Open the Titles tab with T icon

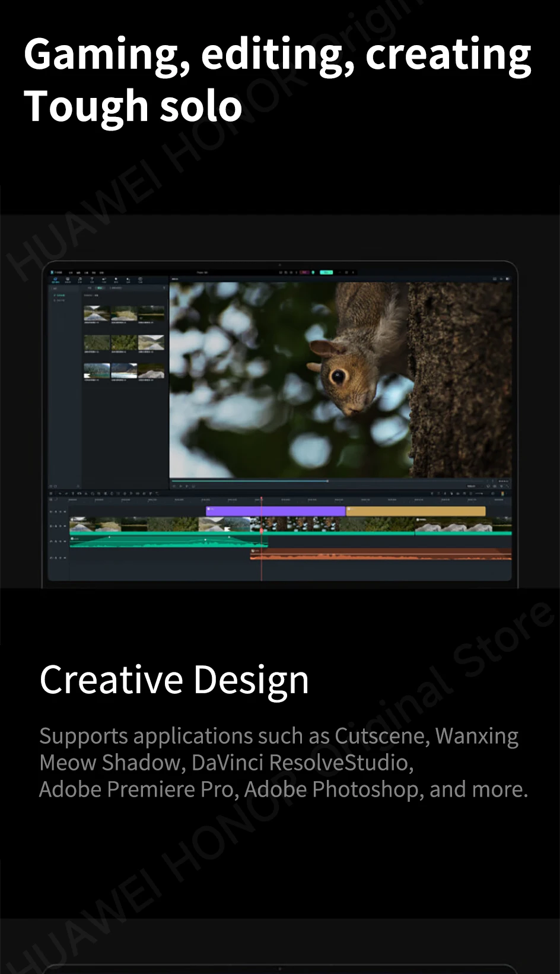[x=92, y=280]
